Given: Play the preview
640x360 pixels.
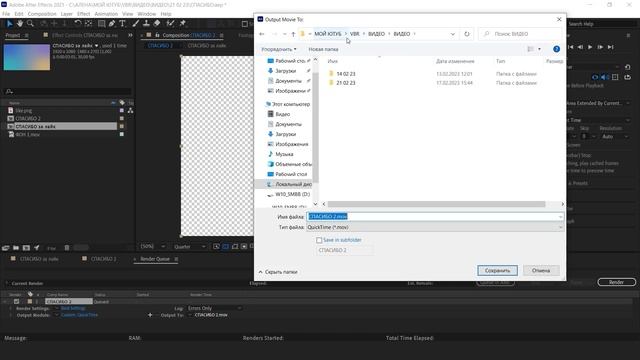Looking at the screenshot, I should (x=590, y=47).
